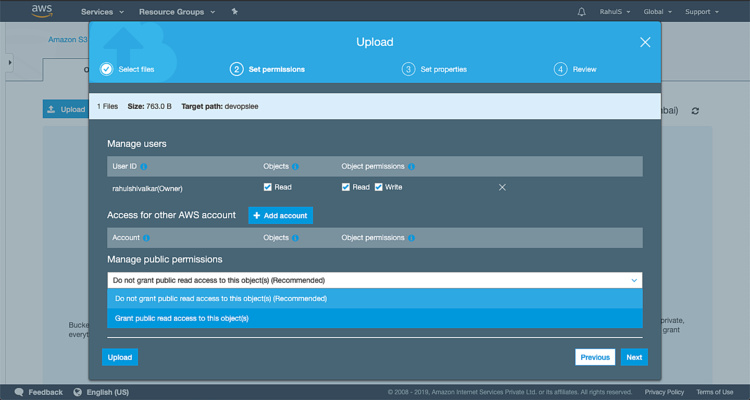Uncheck Object permissions Read checkbox

click(346, 187)
